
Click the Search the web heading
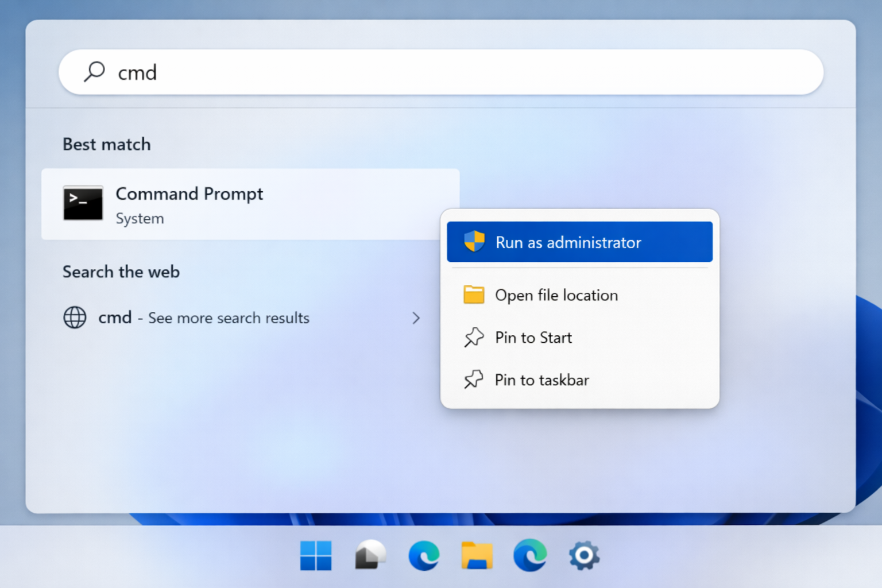point(121,272)
